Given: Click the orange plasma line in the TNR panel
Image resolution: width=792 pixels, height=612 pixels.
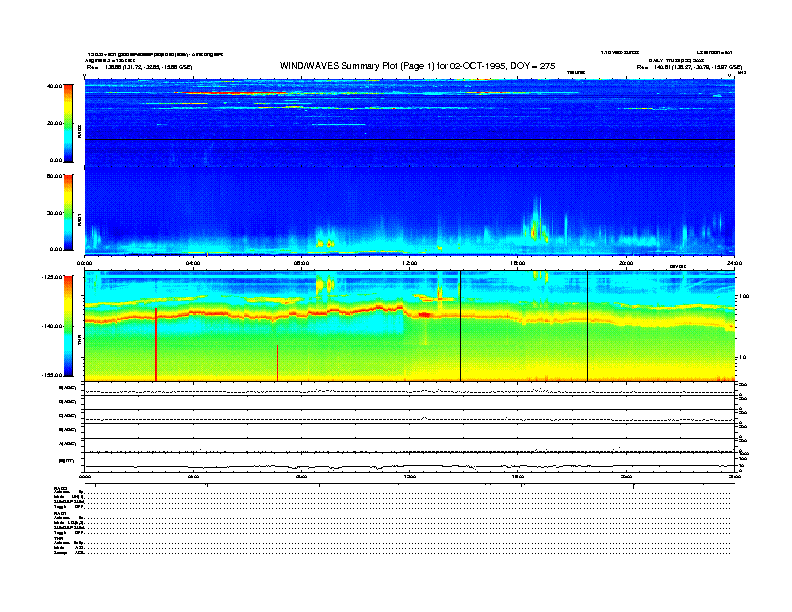Looking at the screenshot, I should tap(410, 314).
